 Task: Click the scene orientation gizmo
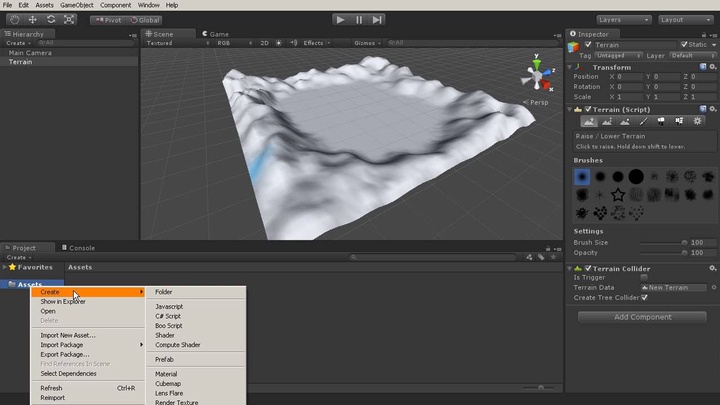pyautogui.click(x=537, y=76)
